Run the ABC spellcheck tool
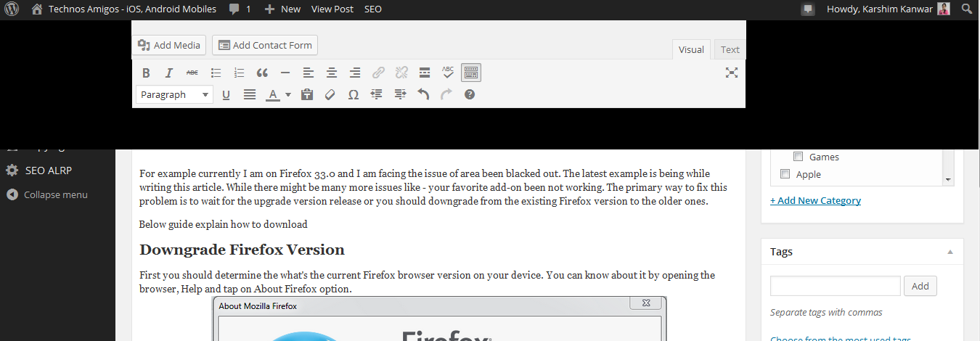980x341 pixels. click(x=448, y=73)
